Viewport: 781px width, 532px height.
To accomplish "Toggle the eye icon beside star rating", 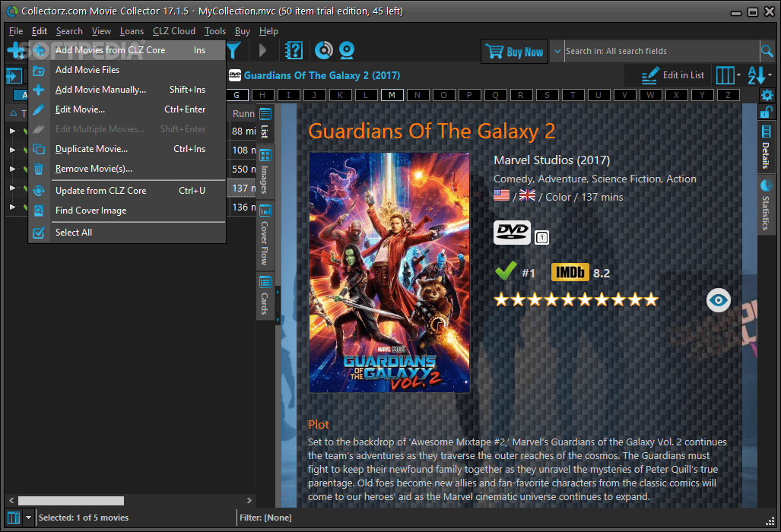I will click(x=718, y=300).
